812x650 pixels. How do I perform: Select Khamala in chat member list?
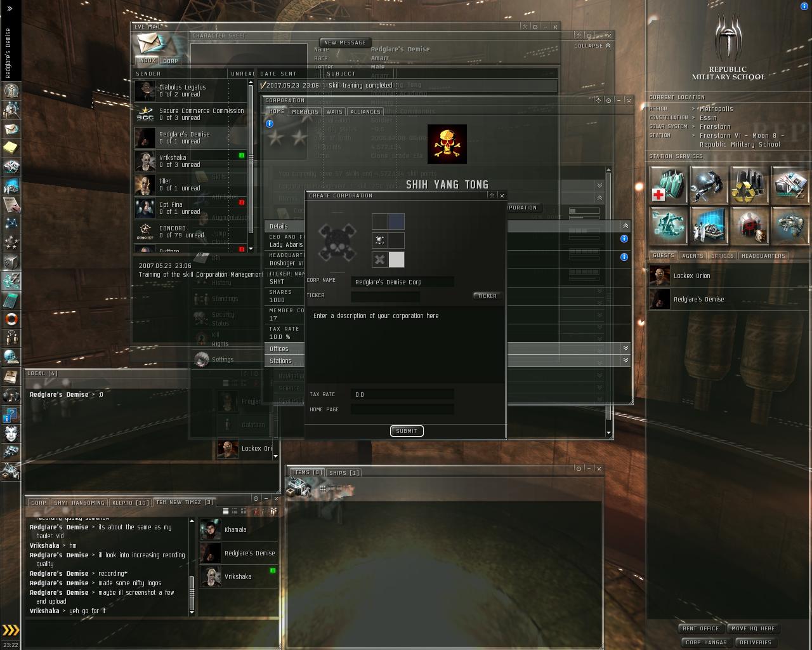(x=238, y=529)
